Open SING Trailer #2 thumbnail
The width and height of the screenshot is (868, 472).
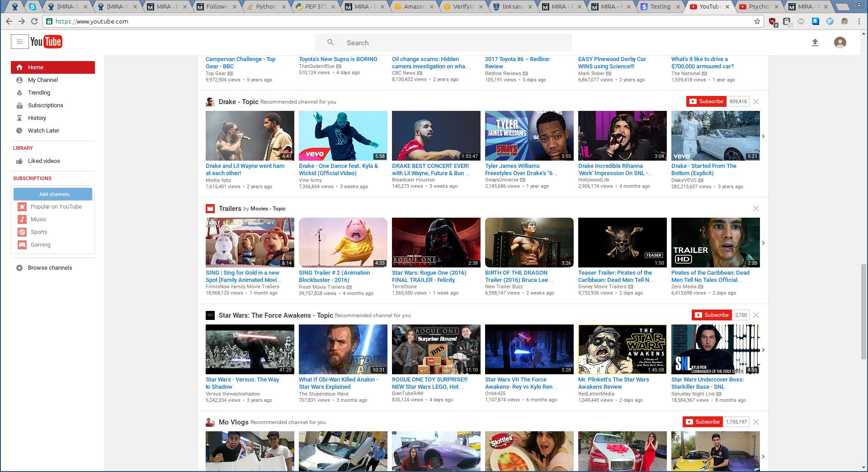click(x=343, y=243)
